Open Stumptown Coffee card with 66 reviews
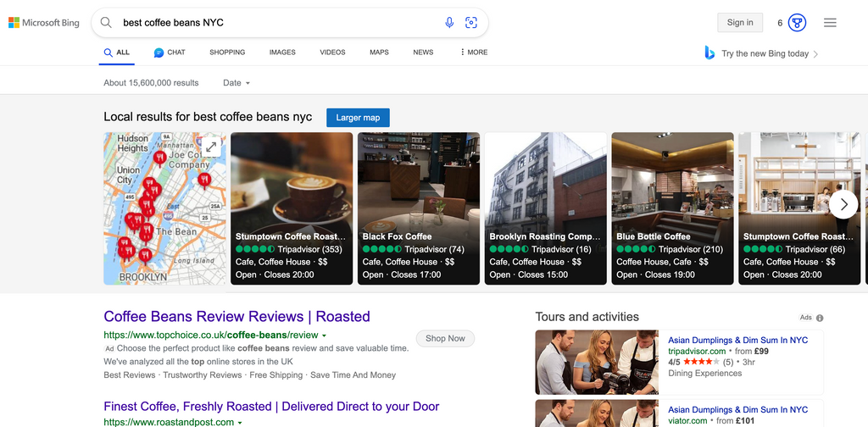The height and width of the screenshot is (427, 868). coord(799,208)
